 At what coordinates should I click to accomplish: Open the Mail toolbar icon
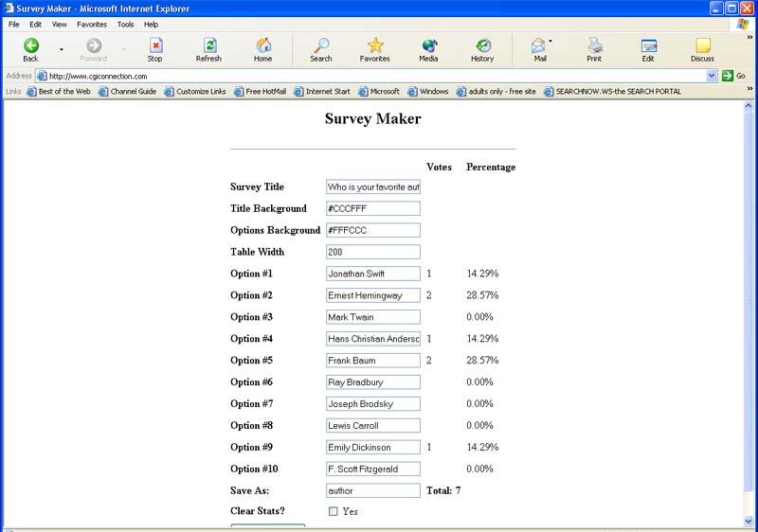[x=538, y=45]
